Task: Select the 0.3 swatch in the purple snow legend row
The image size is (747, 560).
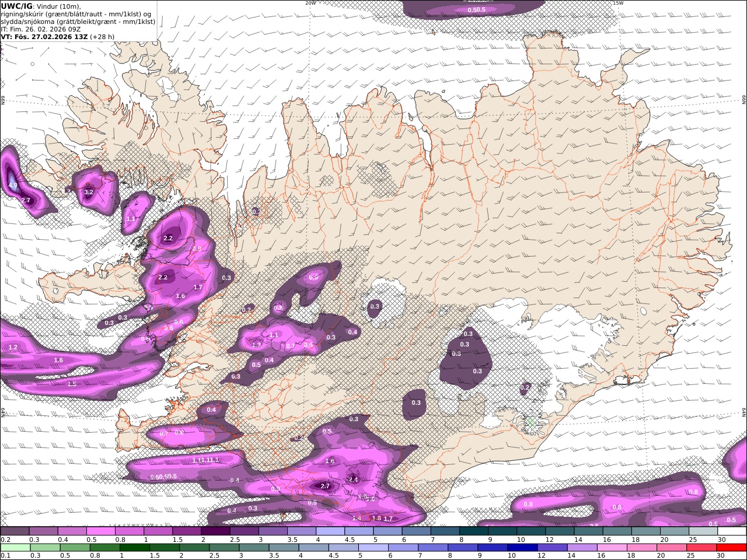Action: click(43, 531)
